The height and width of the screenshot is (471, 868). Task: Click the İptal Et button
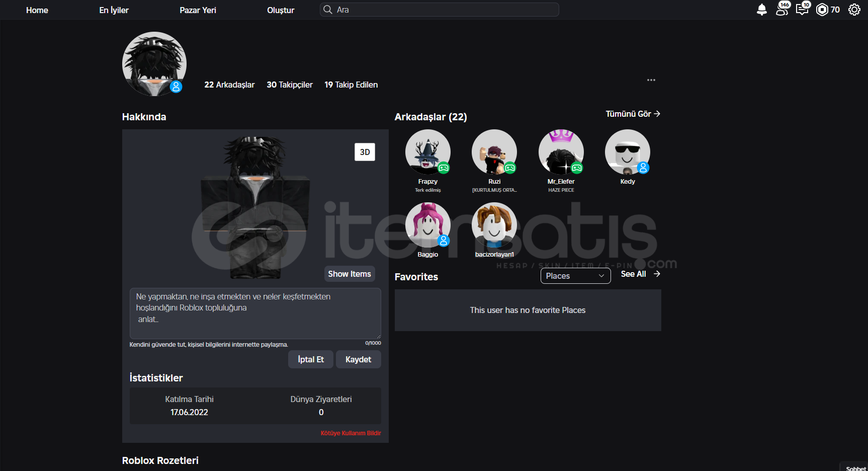coord(311,359)
